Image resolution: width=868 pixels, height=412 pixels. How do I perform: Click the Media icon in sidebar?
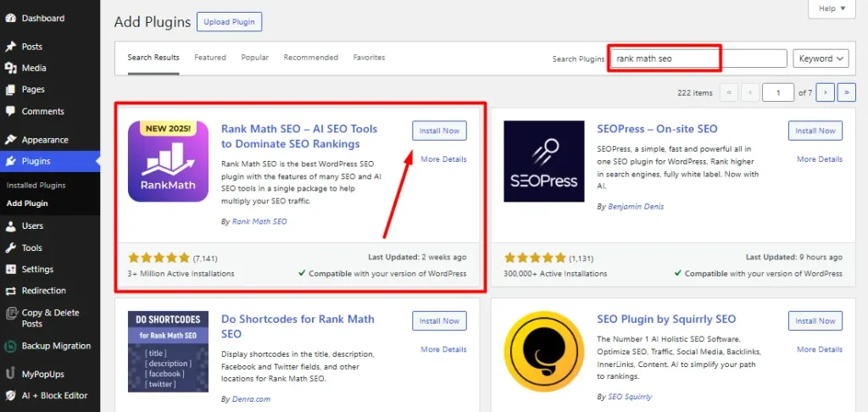(x=10, y=68)
